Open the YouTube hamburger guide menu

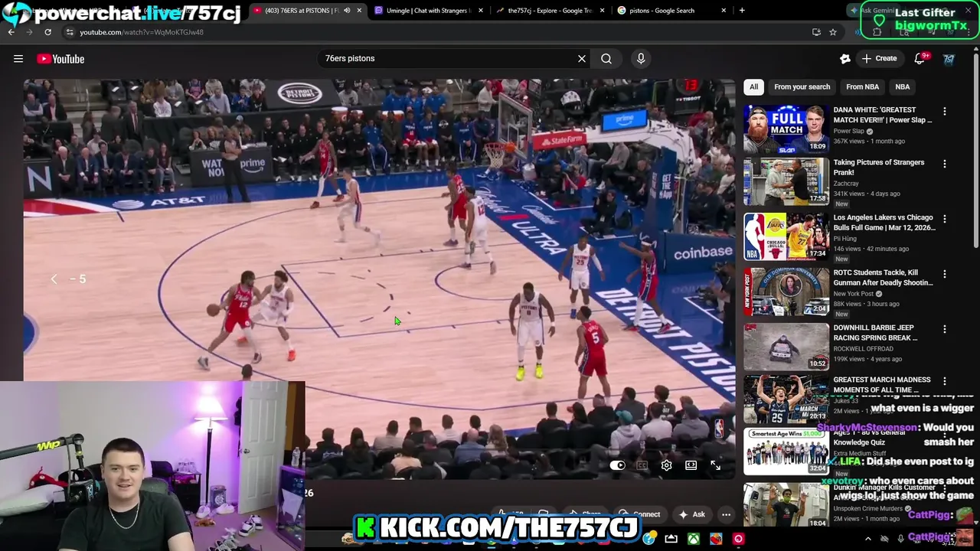[x=18, y=59]
